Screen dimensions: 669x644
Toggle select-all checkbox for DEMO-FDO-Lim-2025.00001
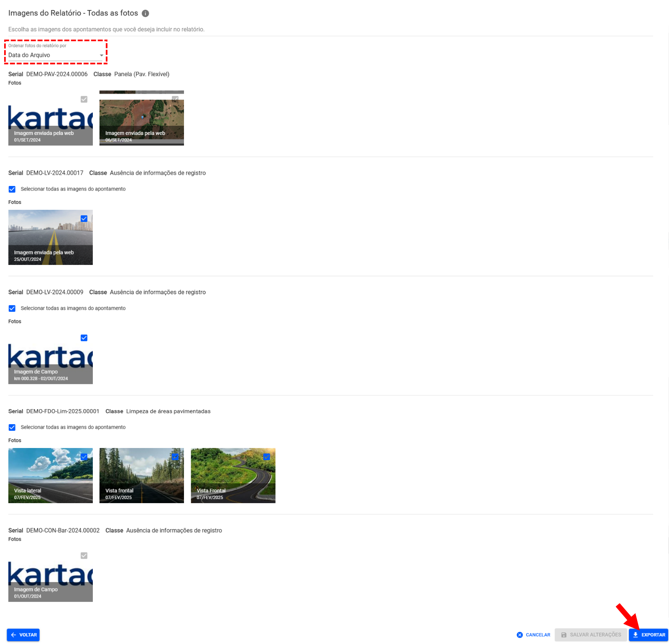tap(12, 428)
